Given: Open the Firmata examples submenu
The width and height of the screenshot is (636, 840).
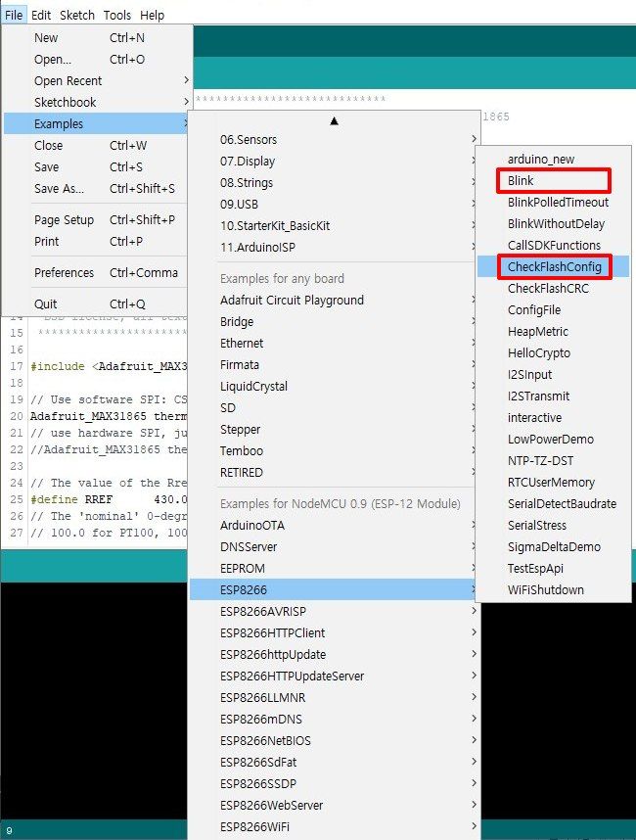Looking at the screenshot, I should tap(334, 365).
